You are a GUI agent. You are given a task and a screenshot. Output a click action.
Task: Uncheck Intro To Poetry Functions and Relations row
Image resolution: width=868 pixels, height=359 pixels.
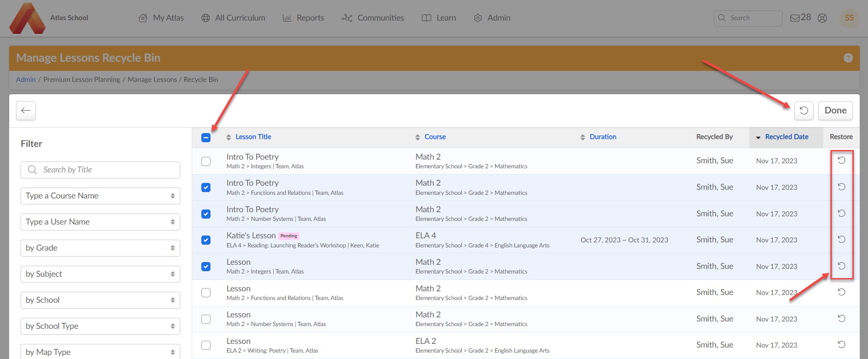(x=206, y=188)
